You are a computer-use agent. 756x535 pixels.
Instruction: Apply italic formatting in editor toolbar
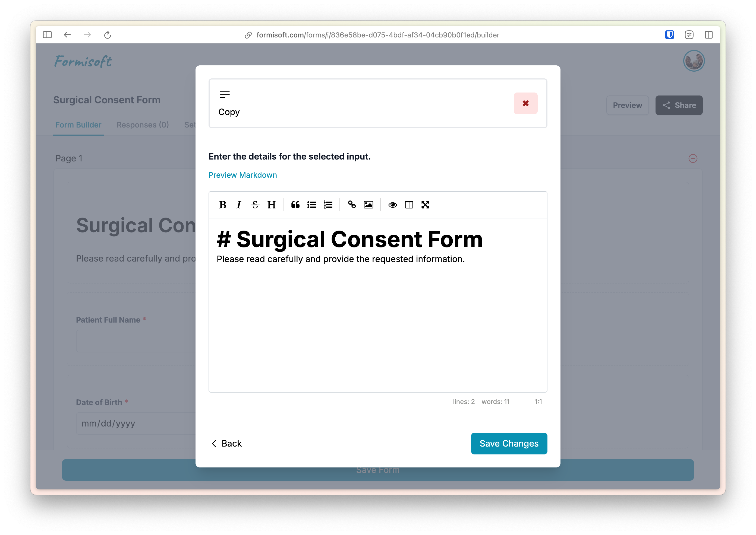pyautogui.click(x=239, y=205)
